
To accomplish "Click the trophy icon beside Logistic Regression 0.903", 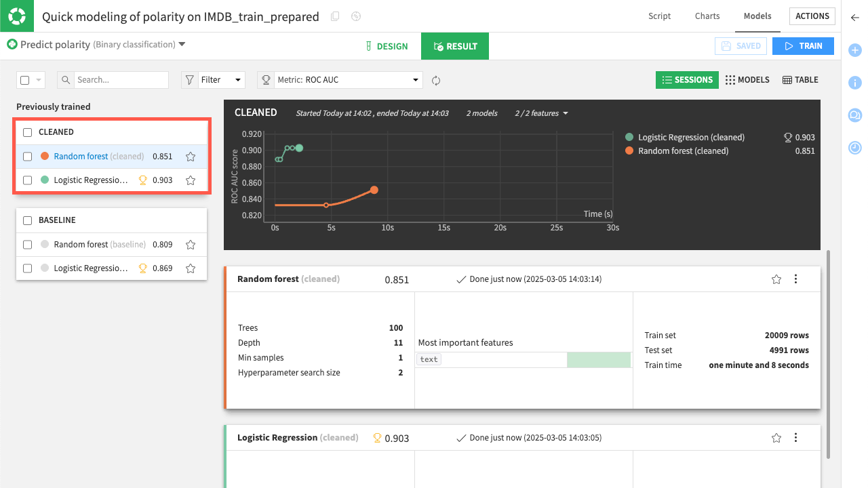I will pos(142,180).
